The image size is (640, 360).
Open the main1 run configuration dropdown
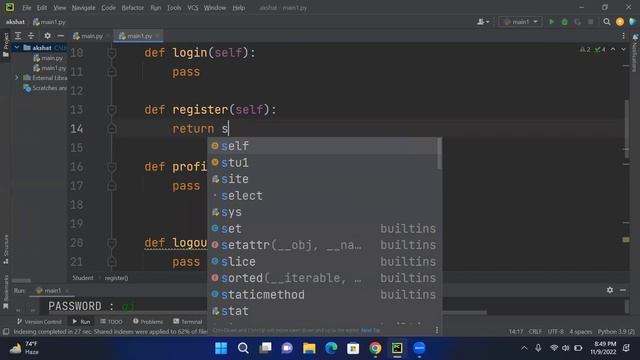(x=520, y=22)
